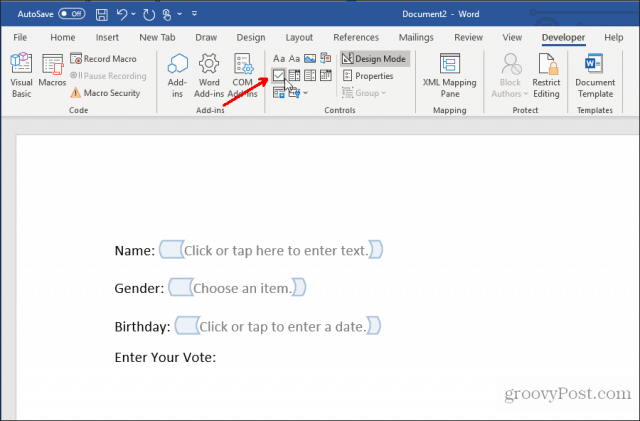640x421 pixels.
Task: Insert a Check Box content control
Action: (279, 76)
